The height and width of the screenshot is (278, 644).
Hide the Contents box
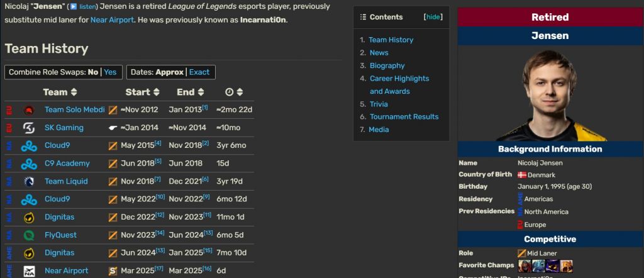point(433,17)
